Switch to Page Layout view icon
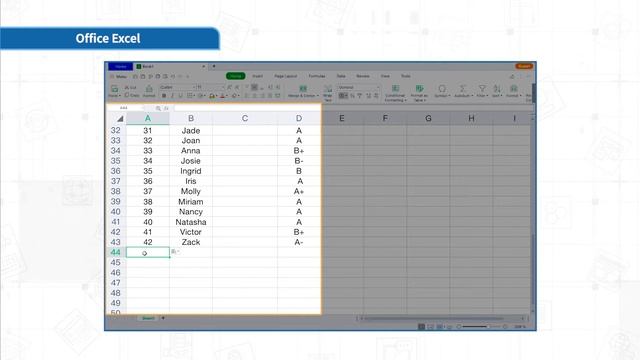This screenshot has width=640, height=360. tap(430, 327)
